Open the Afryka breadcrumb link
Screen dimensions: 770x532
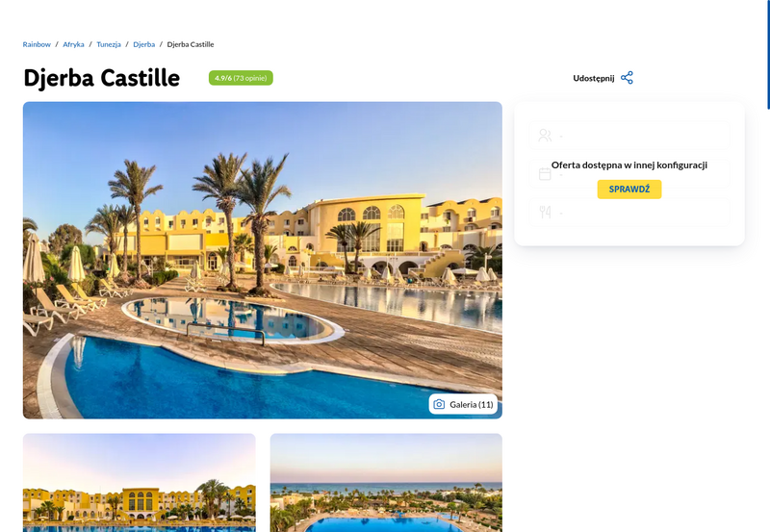pos(73,44)
